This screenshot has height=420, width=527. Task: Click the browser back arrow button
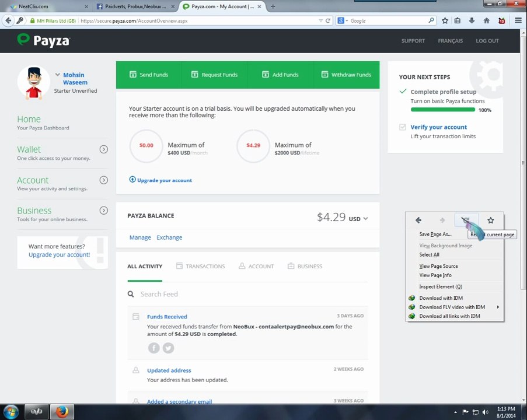[x=8, y=20]
